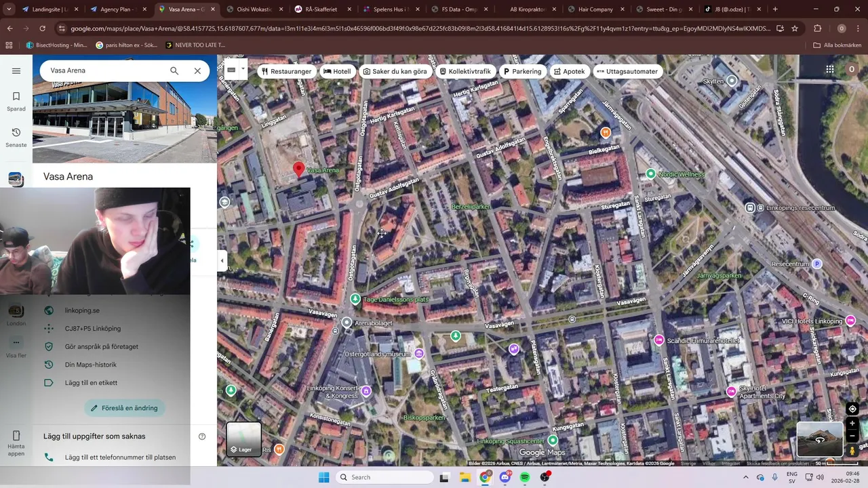868x488 pixels.
Task: Switch to RÅ-Skafferiet tab
Action: [321, 9]
